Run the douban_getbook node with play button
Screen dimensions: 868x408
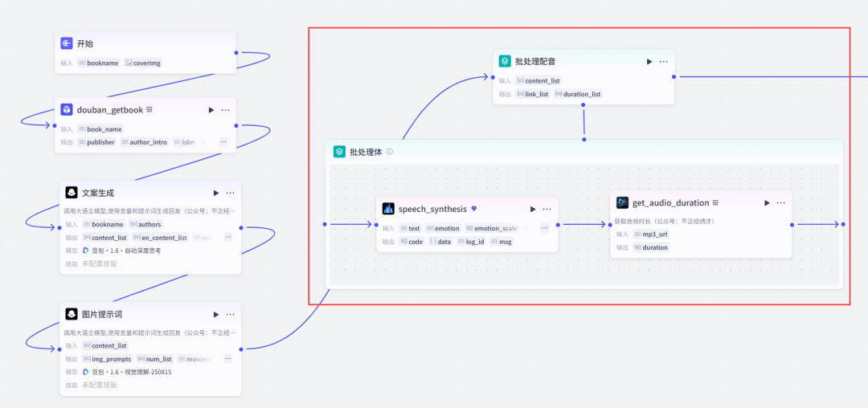pyautogui.click(x=211, y=110)
